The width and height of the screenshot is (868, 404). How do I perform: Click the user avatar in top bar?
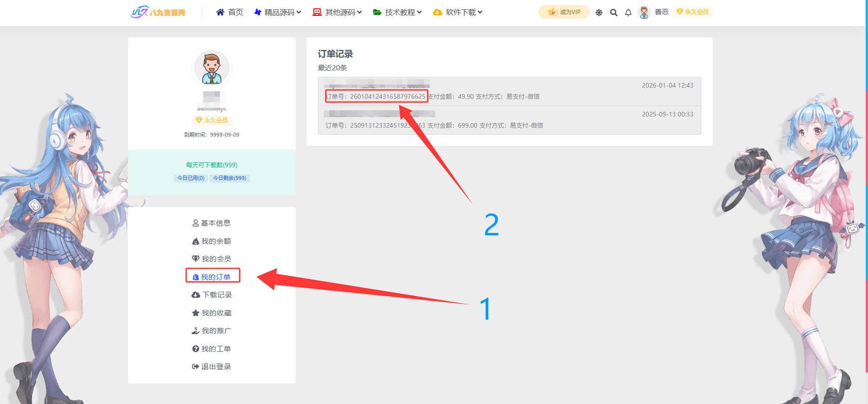click(x=644, y=12)
